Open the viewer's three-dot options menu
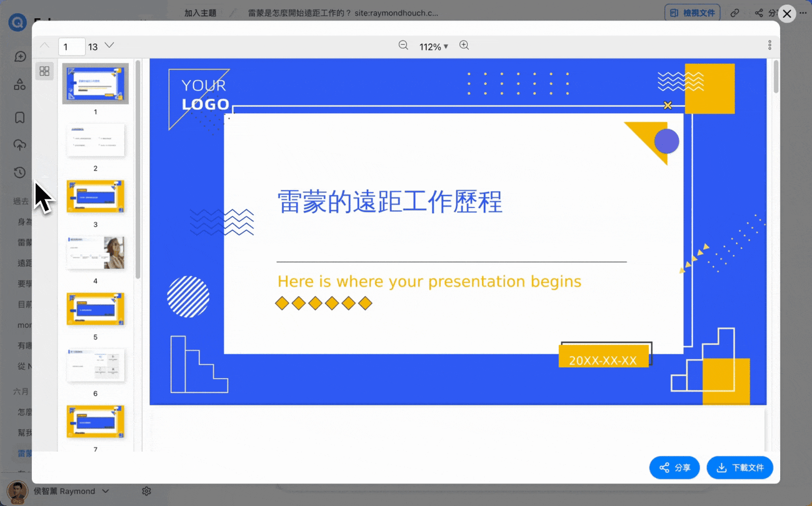This screenshot has width=812, height=506. [769, 46]
